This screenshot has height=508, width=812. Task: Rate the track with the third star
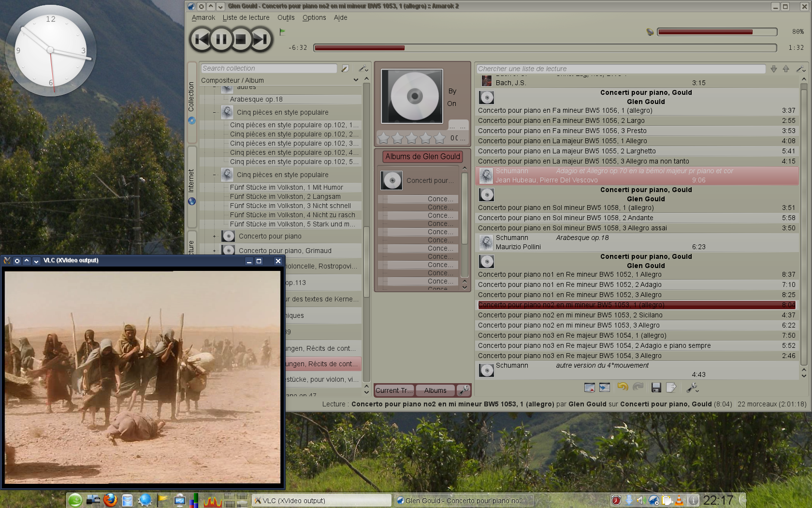tap(411, 138)
